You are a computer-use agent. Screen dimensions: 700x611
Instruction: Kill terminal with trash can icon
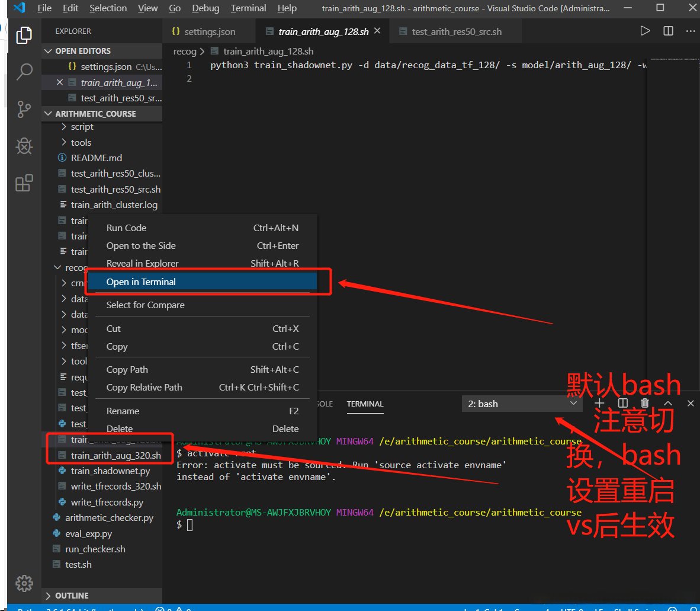[645, 404]
